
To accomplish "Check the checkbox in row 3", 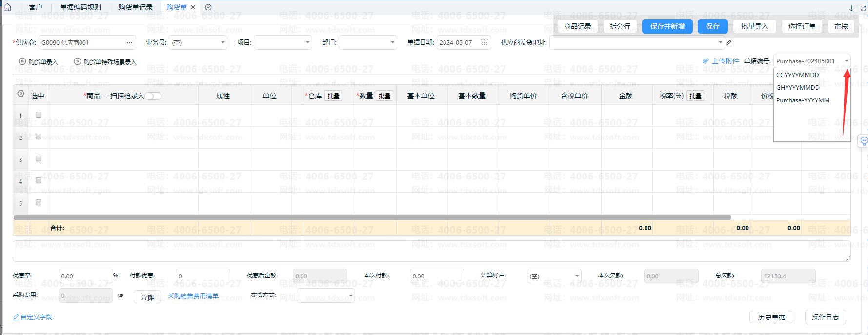I will pyautogui.click(x=39, y=158).
